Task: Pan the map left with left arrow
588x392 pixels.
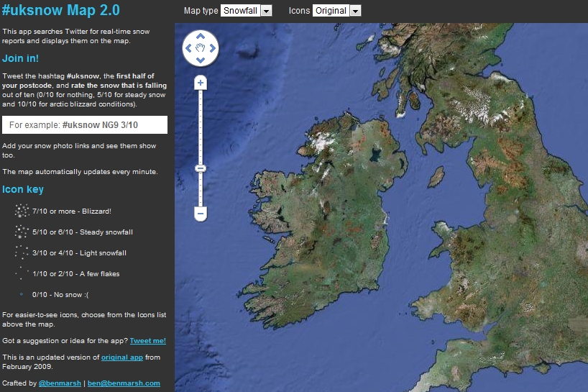Action: pos(188,48)
